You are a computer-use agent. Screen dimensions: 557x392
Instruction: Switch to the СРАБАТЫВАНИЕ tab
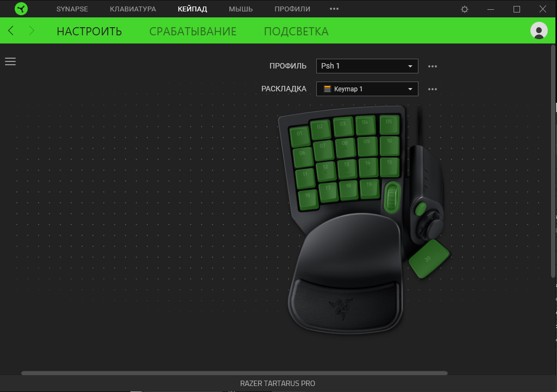pyautogui.click(x=193, y=31)
